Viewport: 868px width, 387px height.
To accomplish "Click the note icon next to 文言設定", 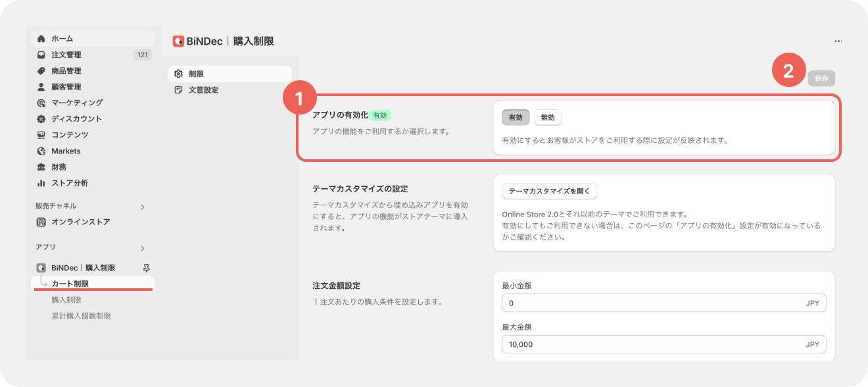I will 178,90.
